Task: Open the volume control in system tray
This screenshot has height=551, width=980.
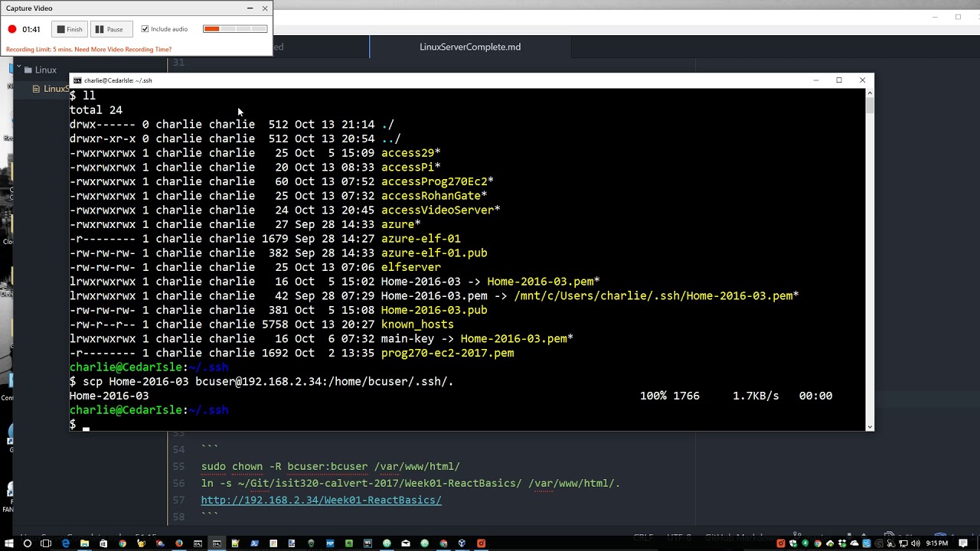Action: point(916,543)
